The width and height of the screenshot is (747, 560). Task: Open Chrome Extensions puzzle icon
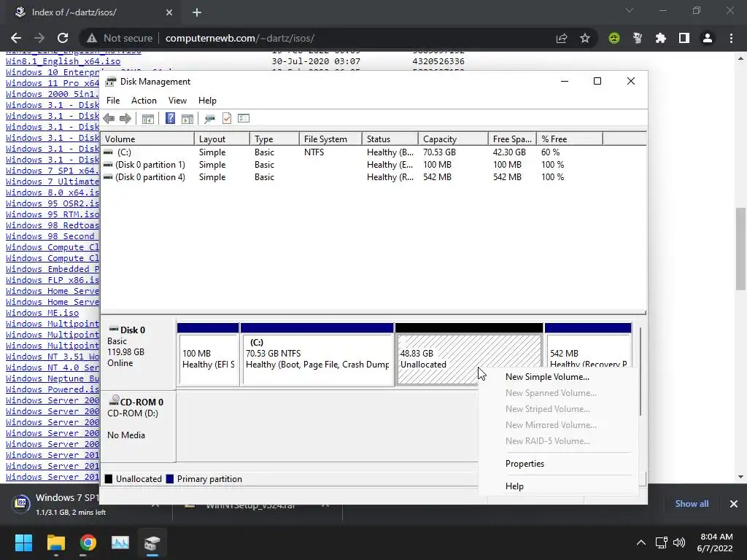pos(660,38)
